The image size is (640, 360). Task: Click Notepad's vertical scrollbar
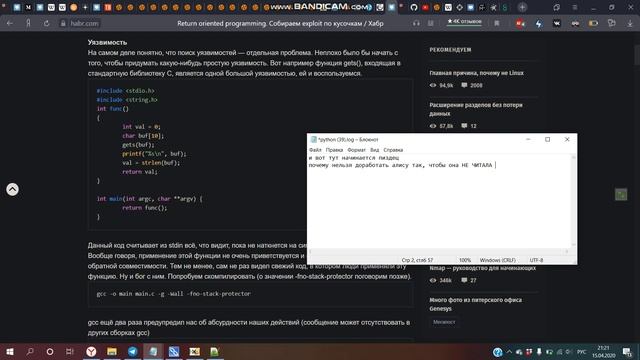pos(573,201)
